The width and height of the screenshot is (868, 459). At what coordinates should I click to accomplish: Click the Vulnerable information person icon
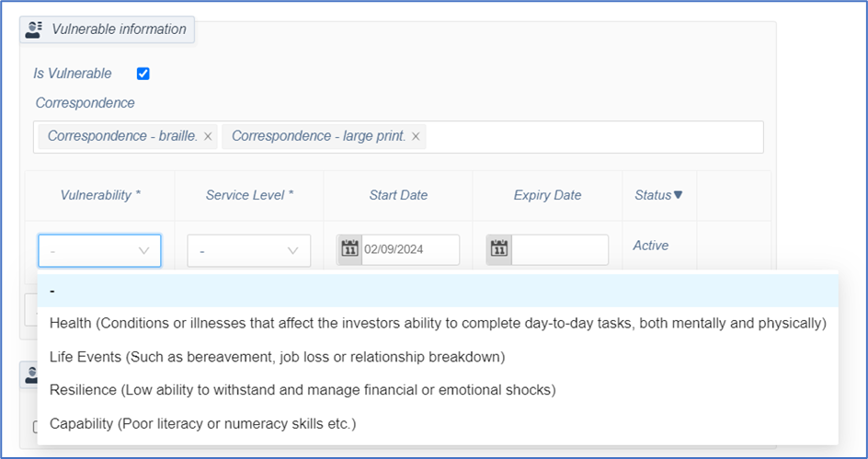coord(34,29)
